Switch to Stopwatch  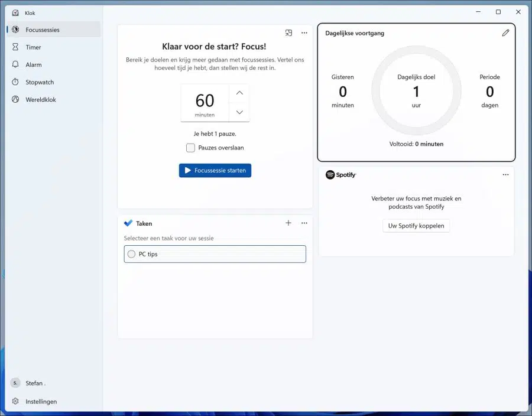[x=54, y=82]
